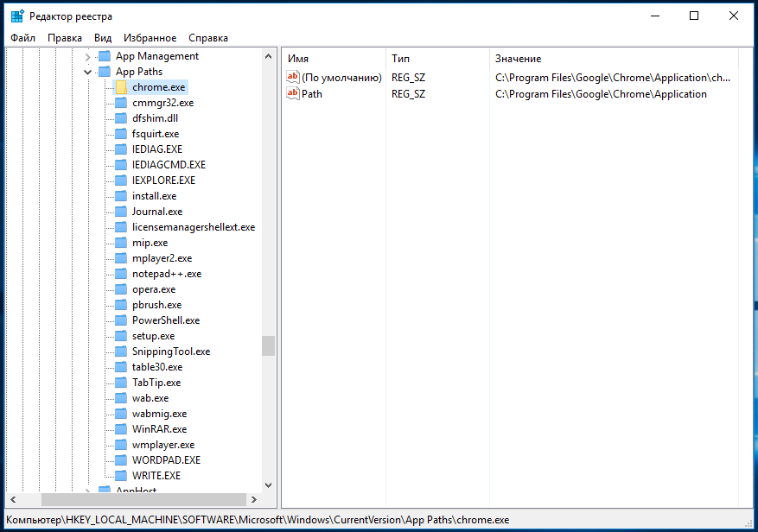This screenshot has height=532, width=758.
Task: Select the Path value name
Action: 312,94
